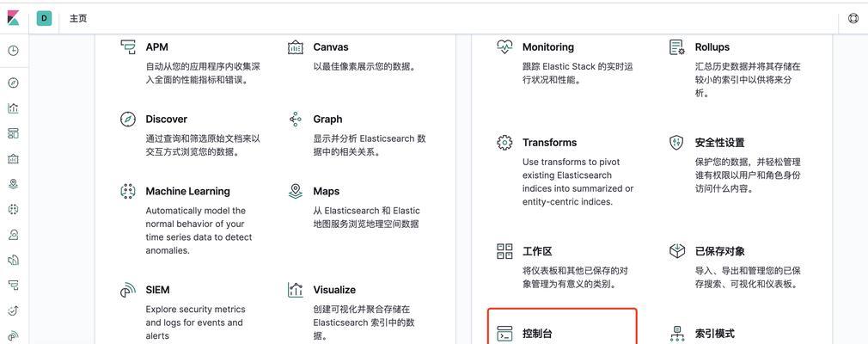Click the Graph description text
The image size is (868, 344).
pyautogui.click(x=370, y=145)
